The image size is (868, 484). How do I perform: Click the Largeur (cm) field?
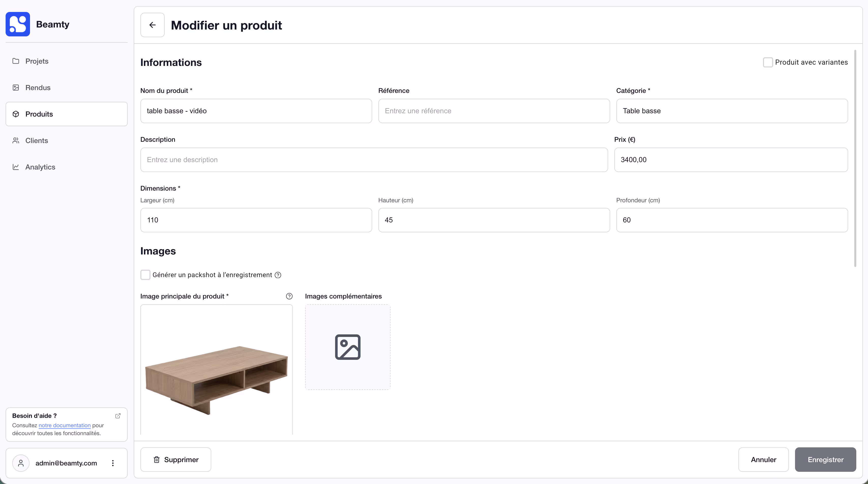tap(256, 220)
